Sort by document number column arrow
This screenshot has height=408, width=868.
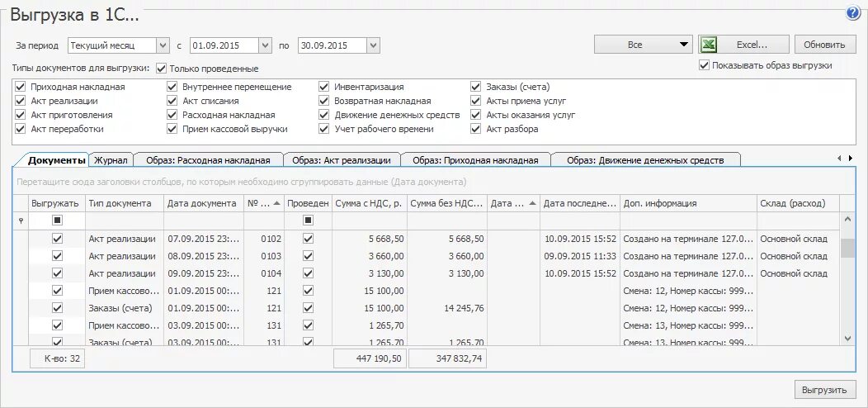(276, 203)
